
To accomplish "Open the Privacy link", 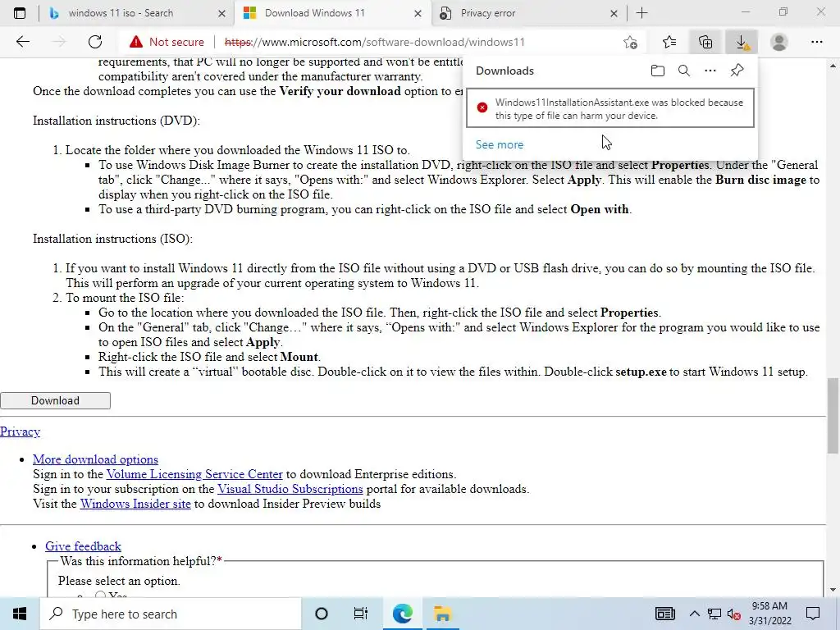I will coord(20,431).
